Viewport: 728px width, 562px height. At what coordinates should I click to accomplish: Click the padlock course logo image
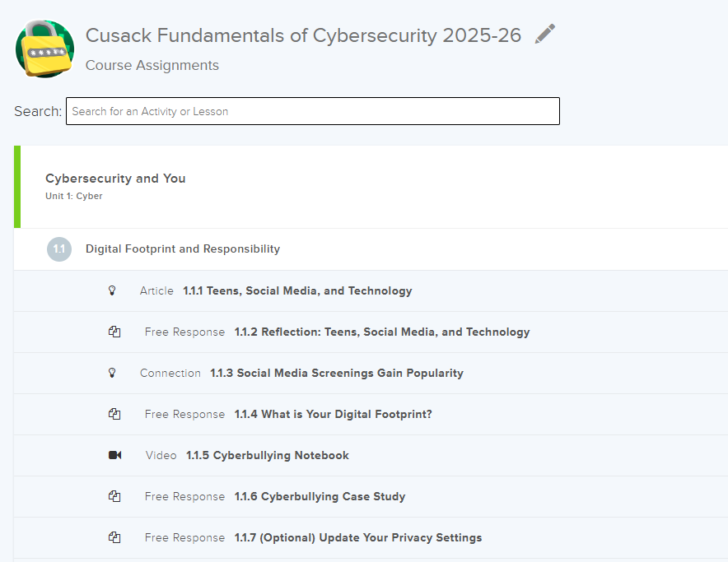click(x=44, y=49)
